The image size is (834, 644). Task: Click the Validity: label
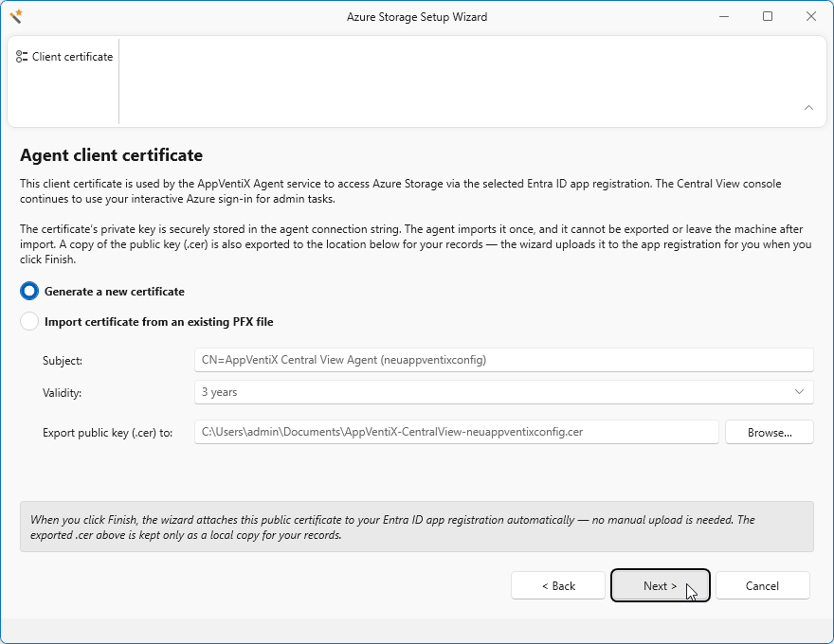[62, 393]
